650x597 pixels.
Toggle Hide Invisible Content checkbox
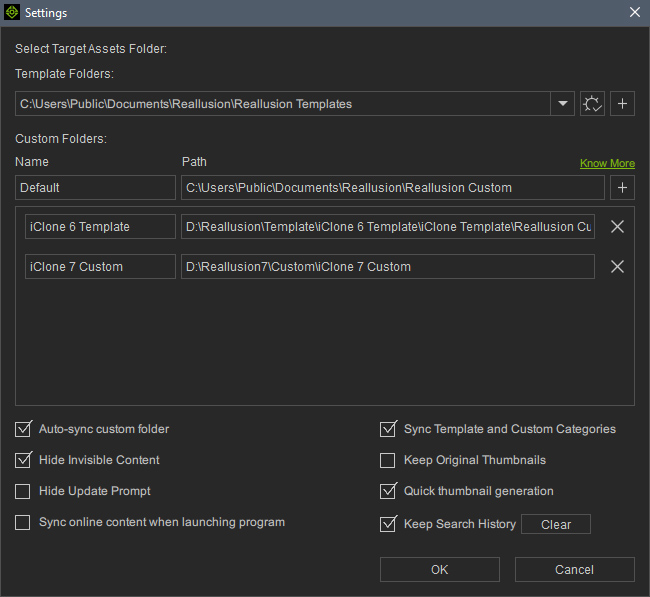(x=23, y=460)
